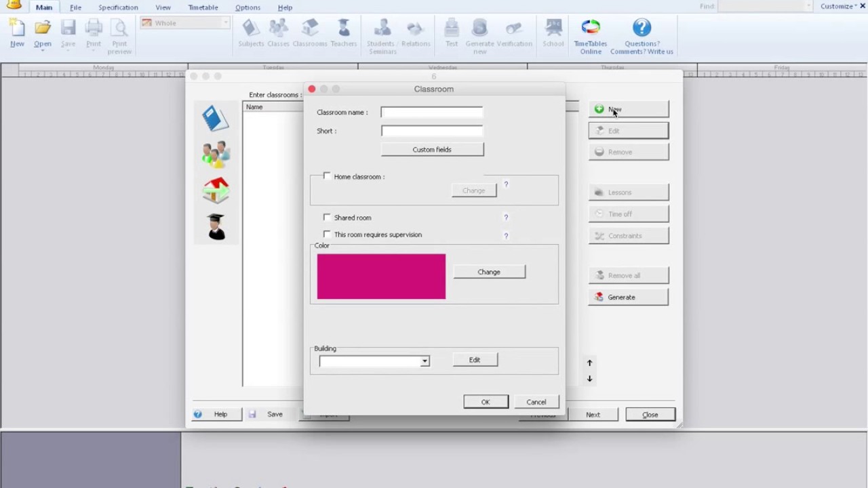The width and height of the screenshot is (868, 488).
Task: Open a timetable file with the Open icon
Action: pos(43,33)
